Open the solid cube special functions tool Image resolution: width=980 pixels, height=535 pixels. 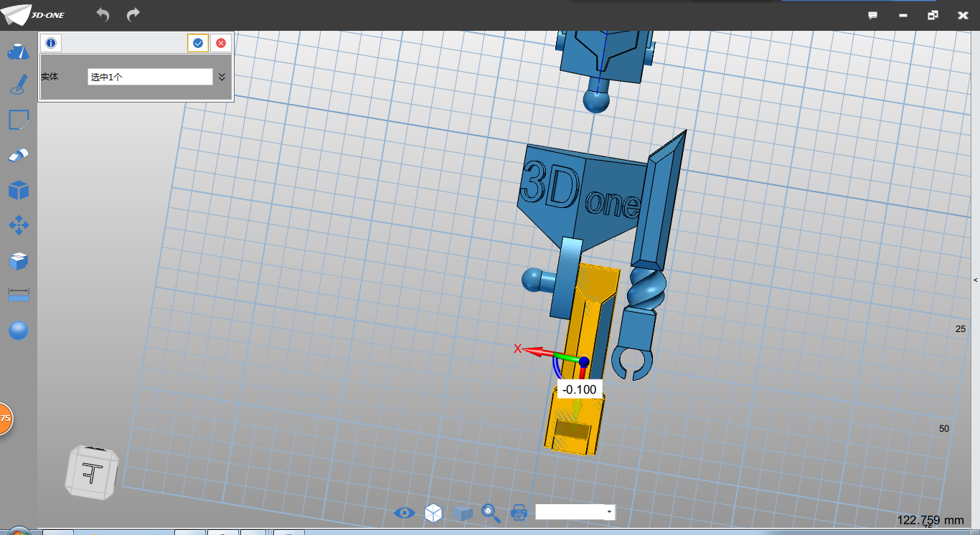18,190
